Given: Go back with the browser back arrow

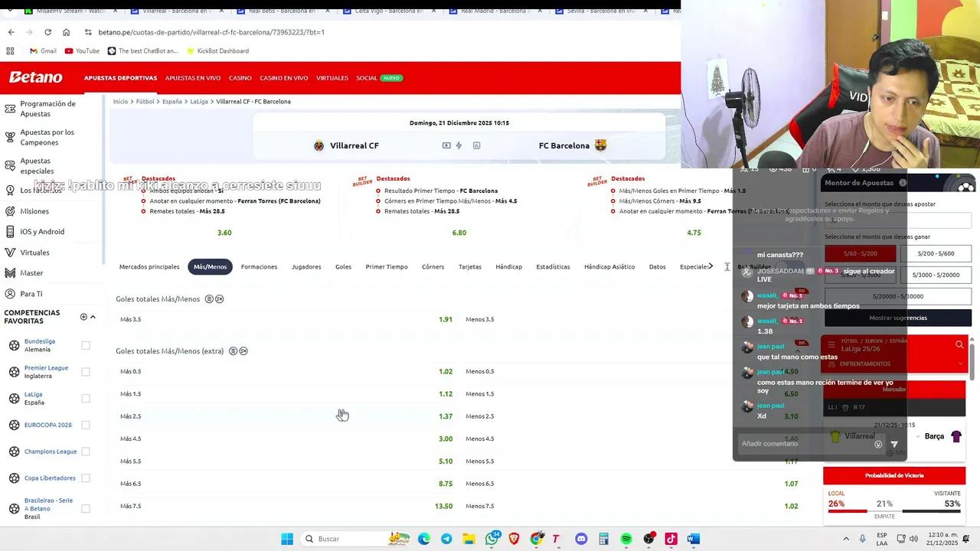Looking at the screenshot, I should pos(11,32).
